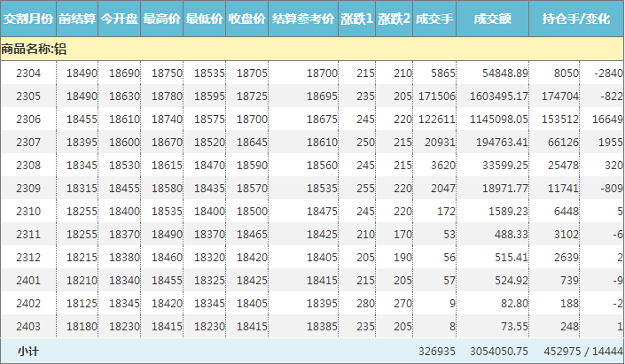The height and width of the screenshot is (364, 625).
Task: Click the 收盘价 column header
Action: click(x=247, y=19)
